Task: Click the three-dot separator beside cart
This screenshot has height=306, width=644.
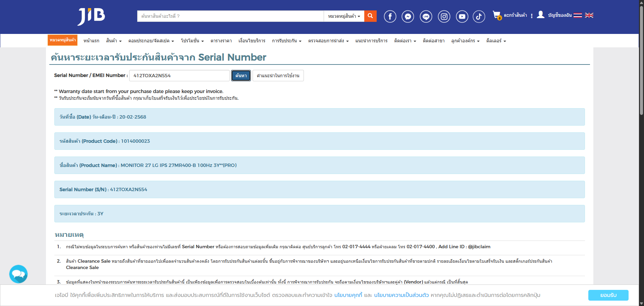Action: (532, 16)
